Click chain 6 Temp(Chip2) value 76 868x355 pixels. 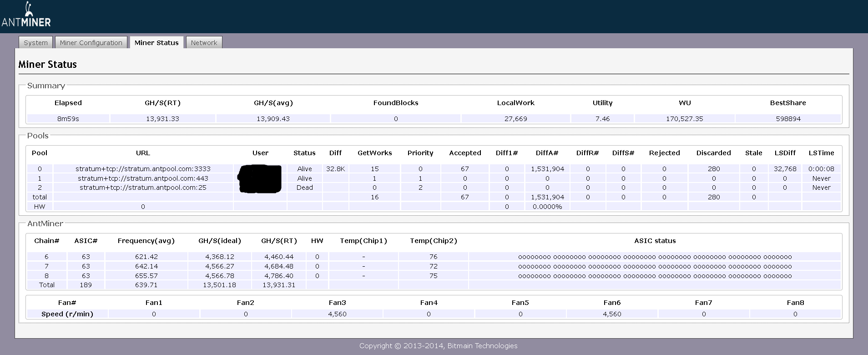pyautogui.click(x=433, y=257)
